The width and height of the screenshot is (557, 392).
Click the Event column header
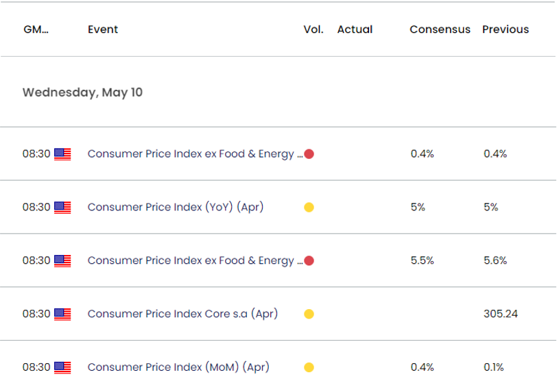tap(103, 29)
